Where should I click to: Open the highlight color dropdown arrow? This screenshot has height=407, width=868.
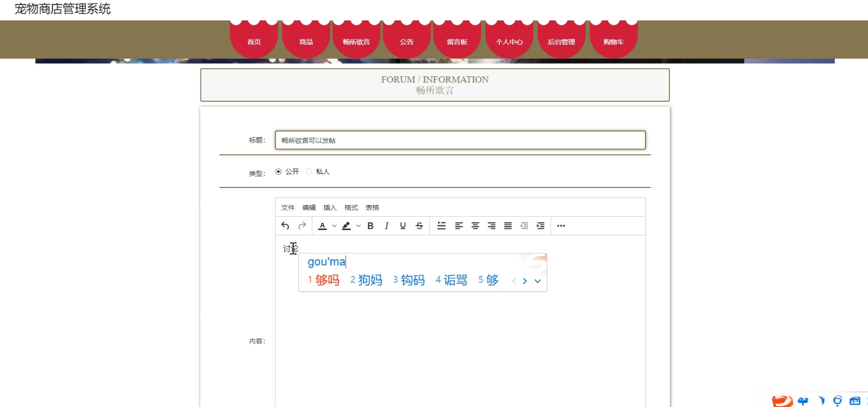[358, 226]
